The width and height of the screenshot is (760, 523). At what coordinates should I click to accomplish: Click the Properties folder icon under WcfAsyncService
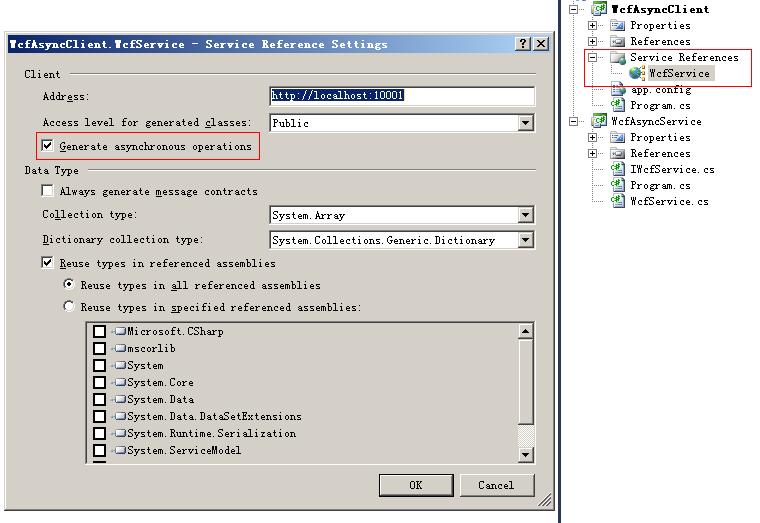pyautogui.click(x=618, y=137)
